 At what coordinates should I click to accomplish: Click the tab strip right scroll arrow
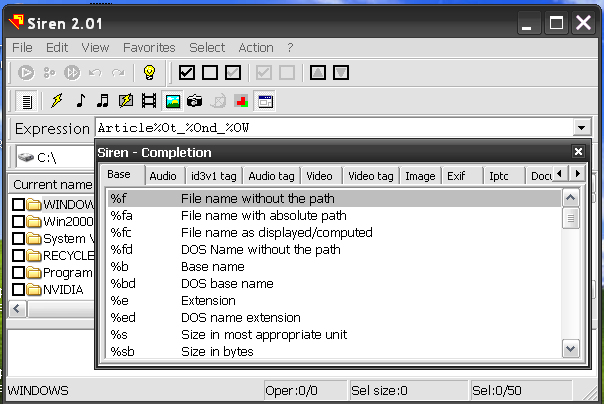point(577,174)
